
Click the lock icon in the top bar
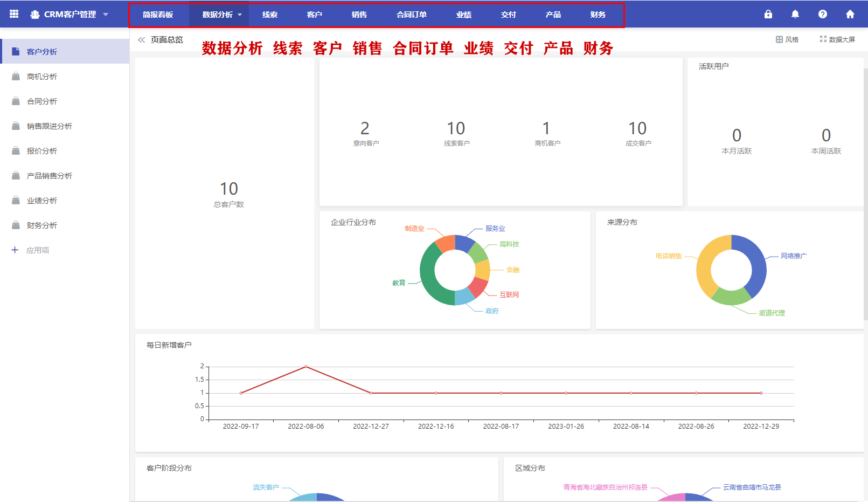click(768, 14)
